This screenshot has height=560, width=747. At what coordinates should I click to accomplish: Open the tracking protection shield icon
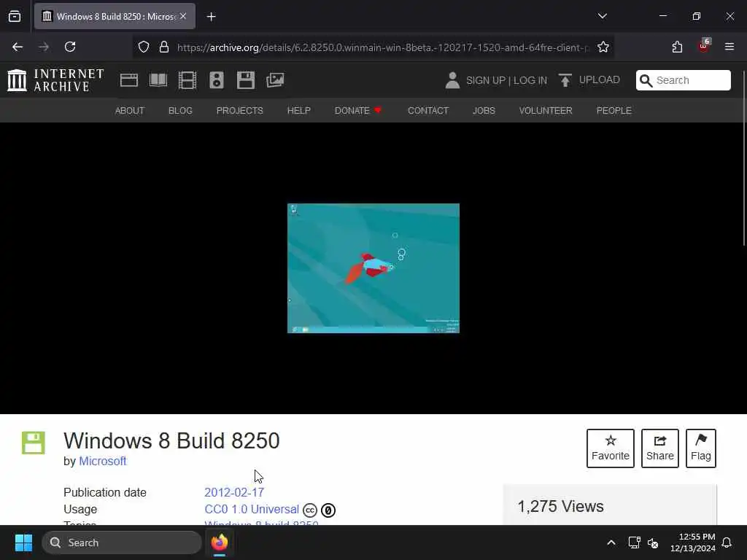click(x=144, y=47)
